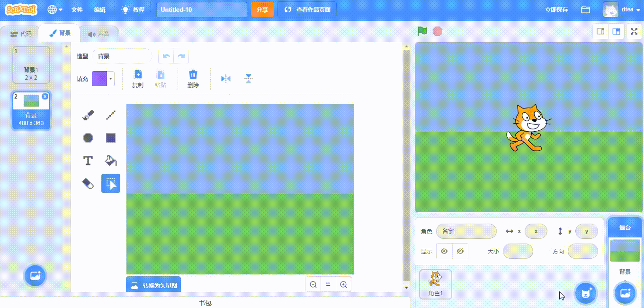Switch to the 背景 tab
This screenshot has height=308, width=644.
[60, 33]
